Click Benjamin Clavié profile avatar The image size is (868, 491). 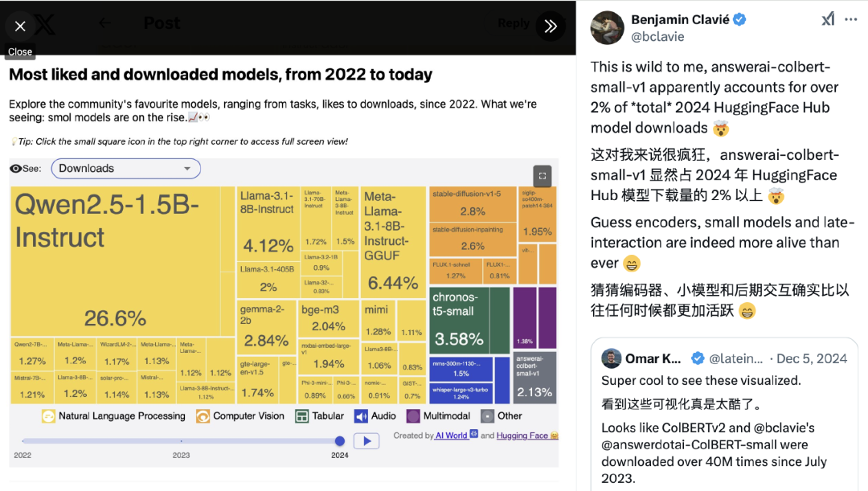pyautogui.click(x=608, y=27)
